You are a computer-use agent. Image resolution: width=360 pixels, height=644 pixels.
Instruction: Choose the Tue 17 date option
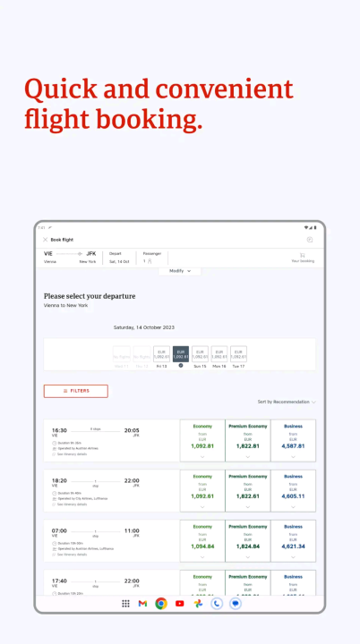238,357
